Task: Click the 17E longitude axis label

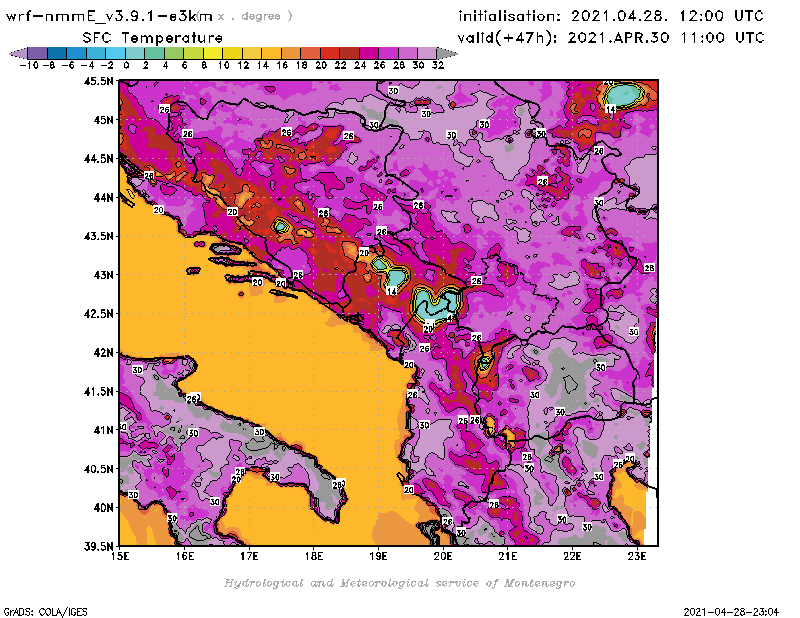Action: coord(249,556)
